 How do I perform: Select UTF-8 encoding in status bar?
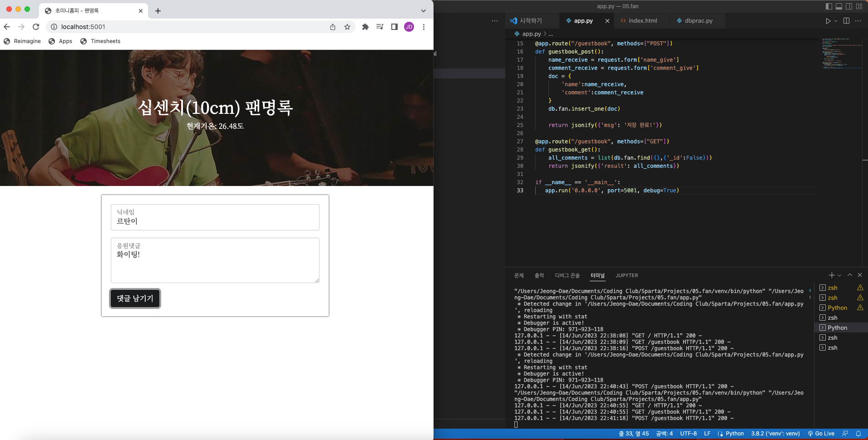click(x=688, y=434)
